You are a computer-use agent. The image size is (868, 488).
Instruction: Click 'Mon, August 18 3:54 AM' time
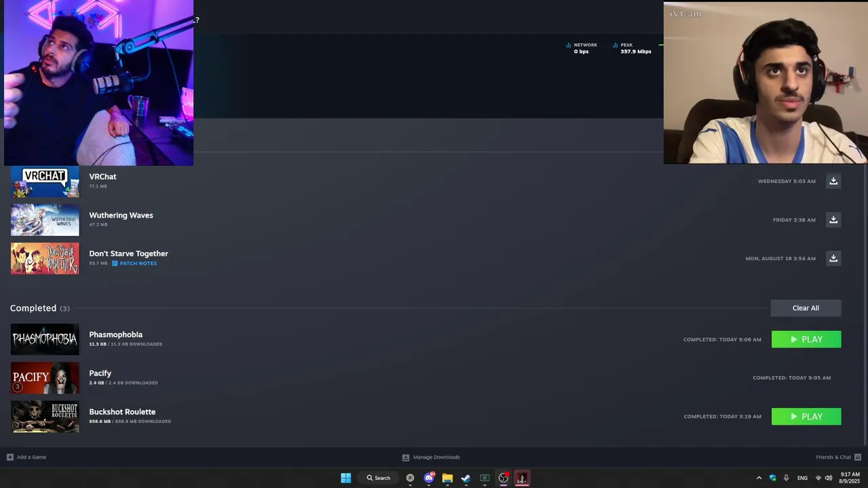[781, 258]
